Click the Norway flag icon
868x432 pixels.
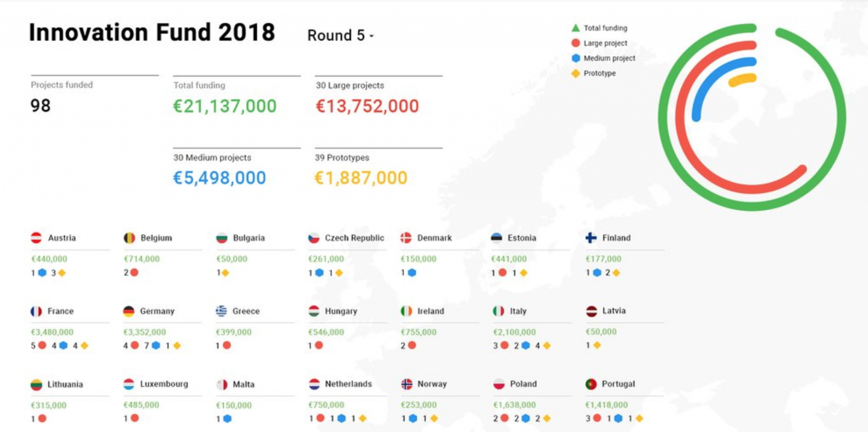(406, 384)
